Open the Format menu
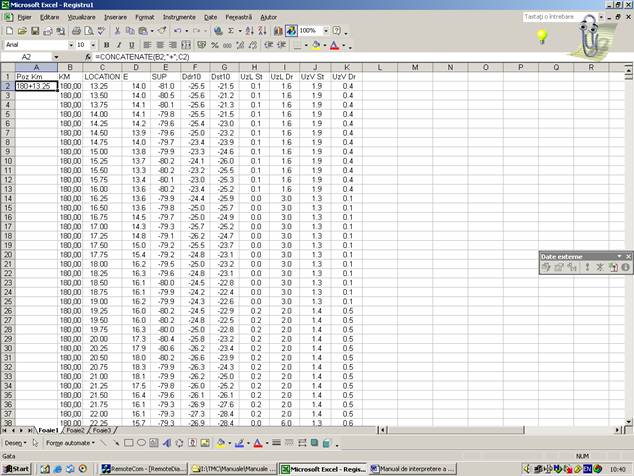This screenshot has height=476, width=634. [145, 17]
